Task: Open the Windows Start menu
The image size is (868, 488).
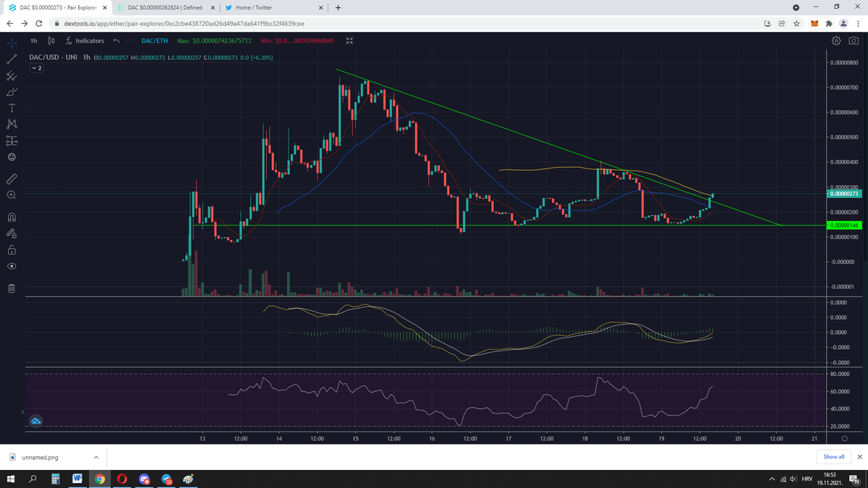Action: point(12,479)
